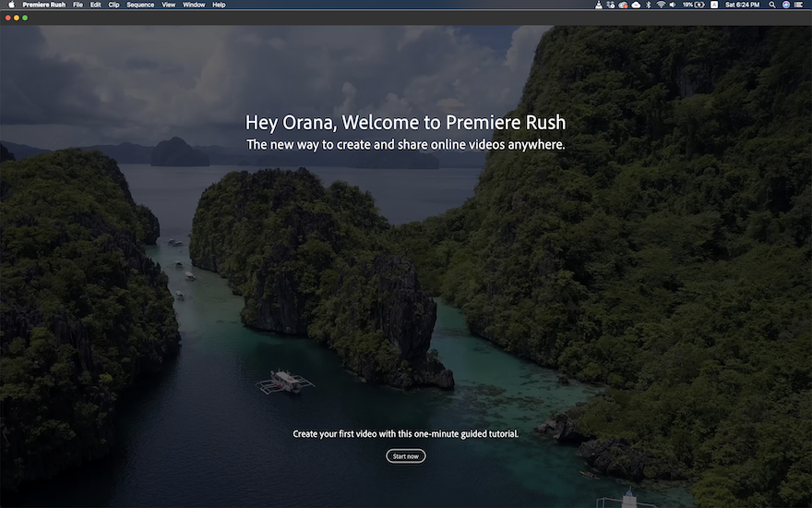Open Notification Center
Viewport: 812px width, 508px height.
(798, 5)
